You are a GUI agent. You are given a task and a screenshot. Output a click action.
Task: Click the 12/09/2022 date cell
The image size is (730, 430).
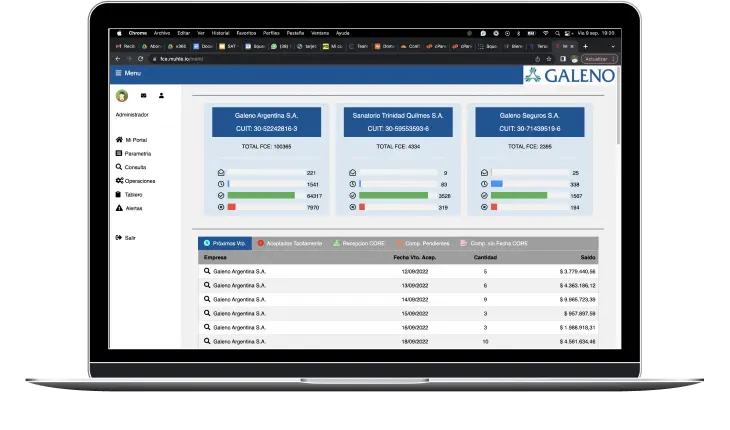(x=415, y=271)
